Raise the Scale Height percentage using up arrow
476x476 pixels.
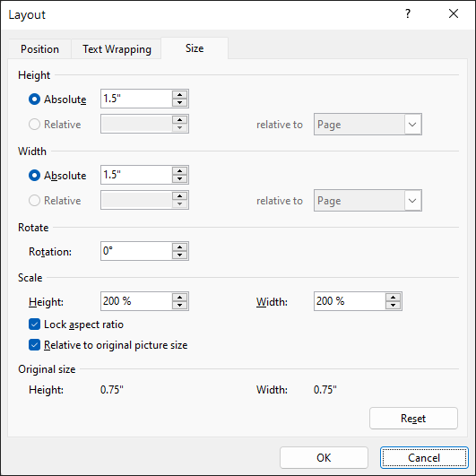click(179, 298)
